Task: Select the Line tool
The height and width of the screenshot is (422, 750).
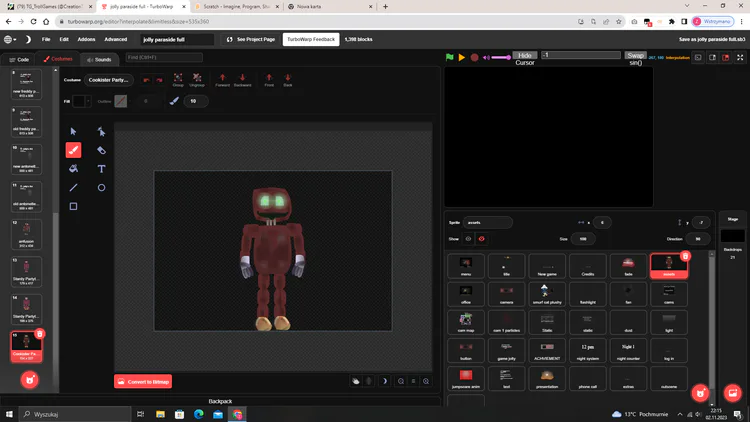Action: pos(73,187)
